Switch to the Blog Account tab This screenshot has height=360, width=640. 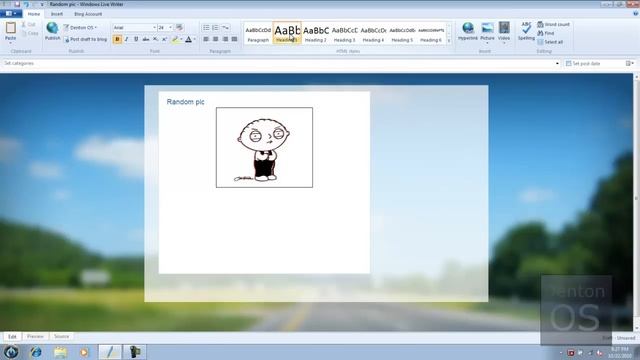[88, 14]
